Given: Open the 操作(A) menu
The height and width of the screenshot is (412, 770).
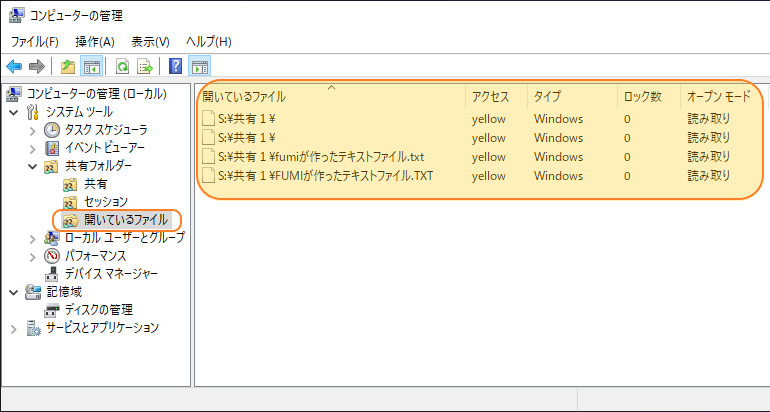Looking at the screenshot, I should [x=95, y=42].
